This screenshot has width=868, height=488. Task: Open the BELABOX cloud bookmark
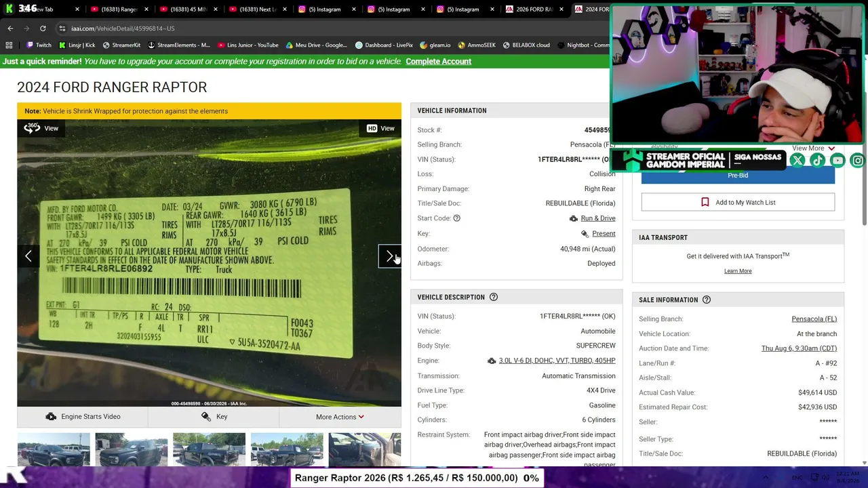pos(526,45)
